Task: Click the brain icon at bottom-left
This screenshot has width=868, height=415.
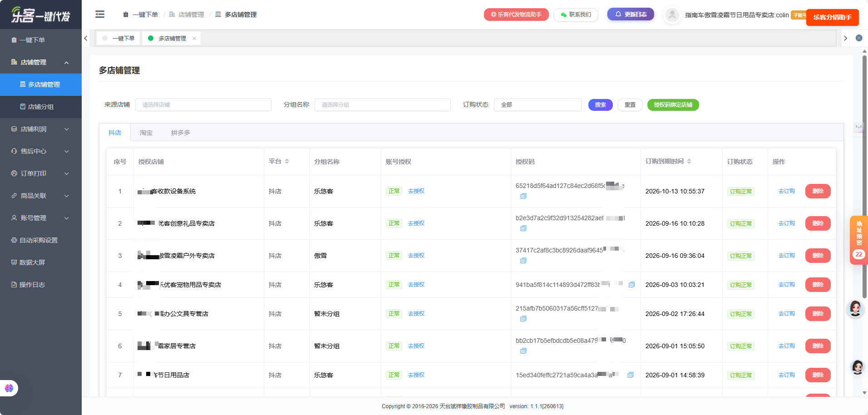Action: [9, 388]
